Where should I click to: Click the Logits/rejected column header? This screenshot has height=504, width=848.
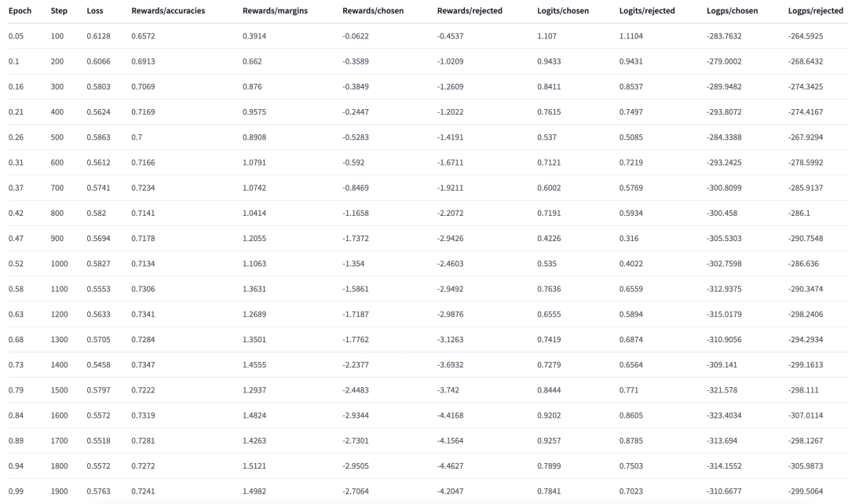[647, 11]
